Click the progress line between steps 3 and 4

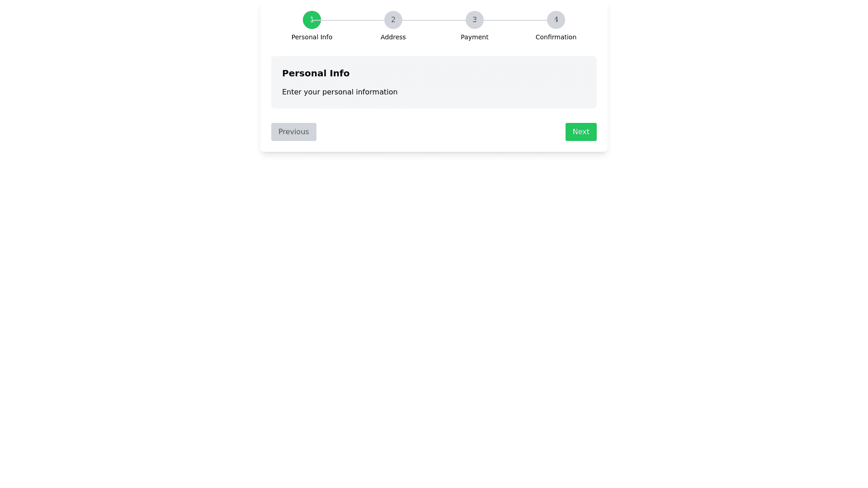pos(515,20)
